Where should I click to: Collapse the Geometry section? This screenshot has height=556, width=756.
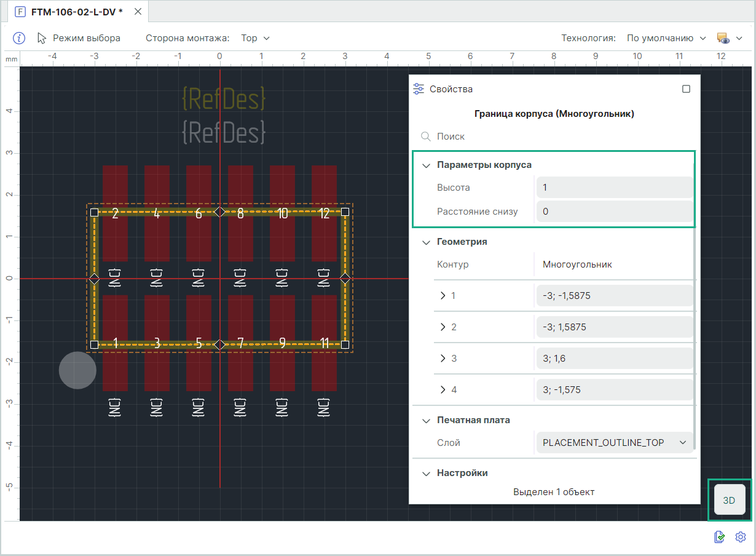click(426, 242)
